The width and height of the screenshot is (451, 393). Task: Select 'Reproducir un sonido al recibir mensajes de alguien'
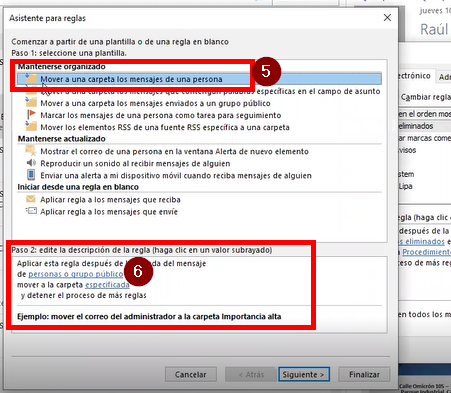point(135,164)
